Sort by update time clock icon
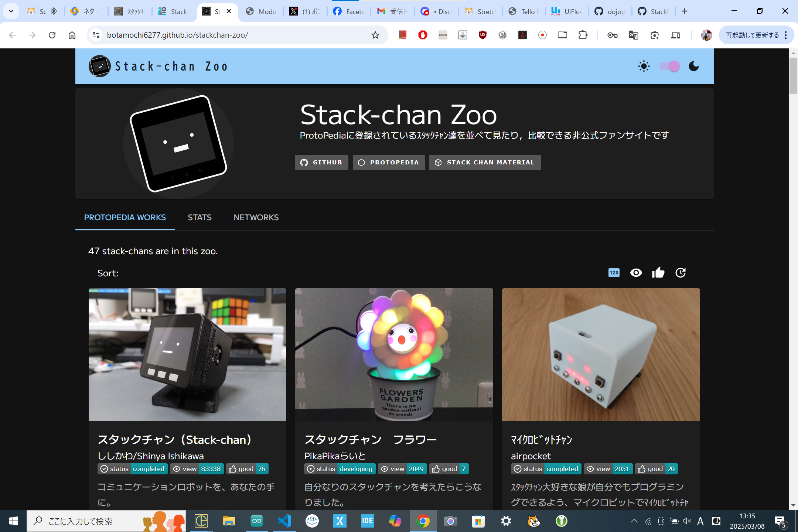Screen dimensions: 798x532 (680, 273)
